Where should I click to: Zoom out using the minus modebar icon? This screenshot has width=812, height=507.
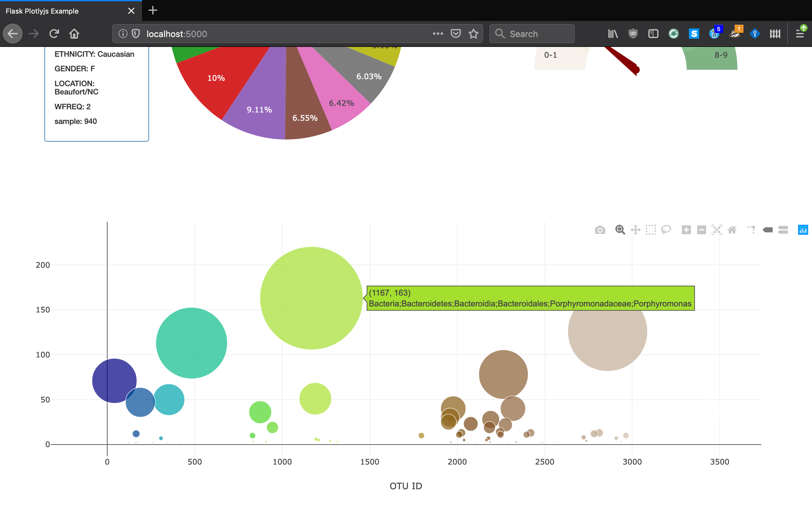(701, 230)
